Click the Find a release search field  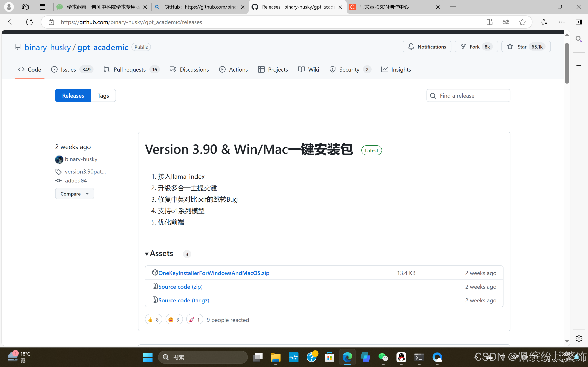468,95
